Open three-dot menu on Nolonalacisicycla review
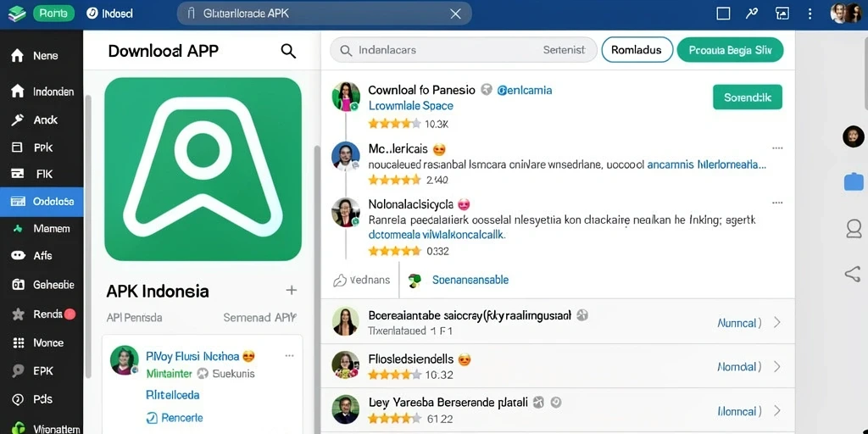The height and width of the screenshot is (434, 868). coord(777,203)
